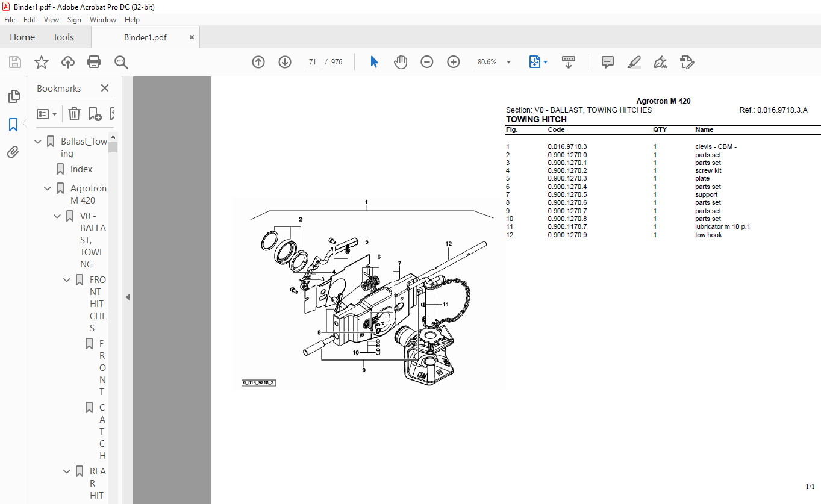Select the Binder1.pdf document tab
821x504 pixels.
click(145, 37)
